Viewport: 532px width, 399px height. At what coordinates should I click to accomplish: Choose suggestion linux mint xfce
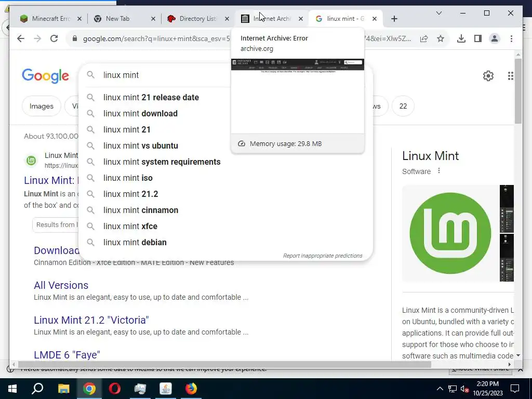(x=225, y=227)
